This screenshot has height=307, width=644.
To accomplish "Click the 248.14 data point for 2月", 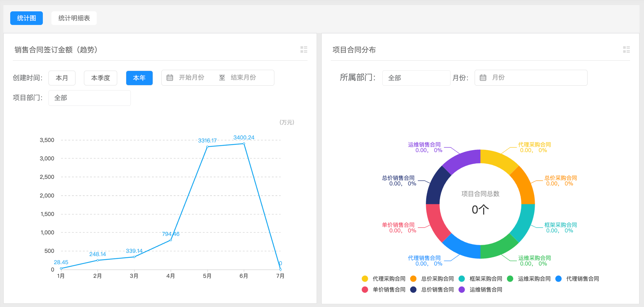I will [98, 260].
